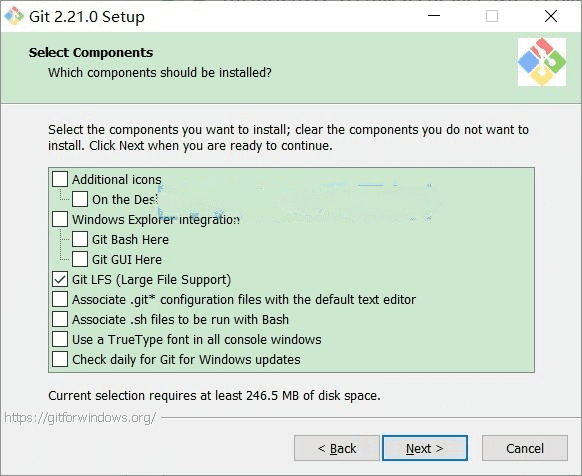Enable Check daily for Git updates

pyautogui.click(x=60, y=359)
